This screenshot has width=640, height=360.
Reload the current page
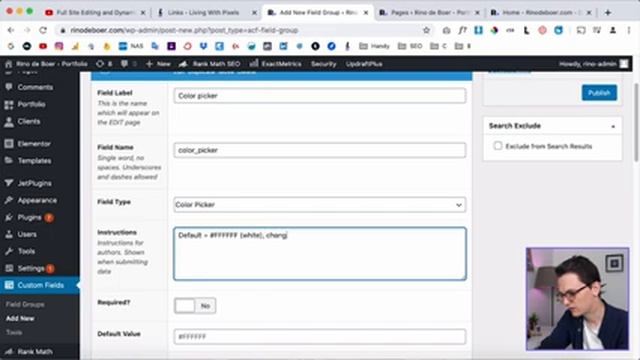tap(43, 30)
